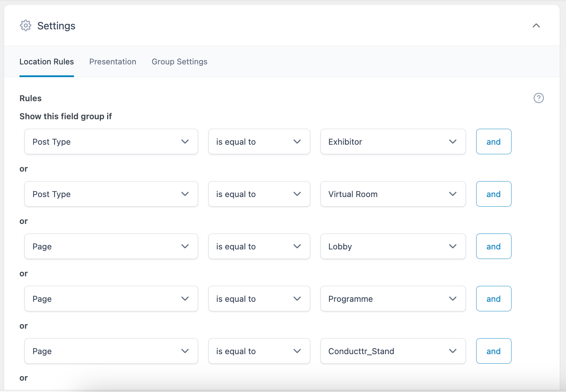Change the first rule's Post Type dropdown
Viewport: 566px width, 392px height.
click(x=111, y=142)
